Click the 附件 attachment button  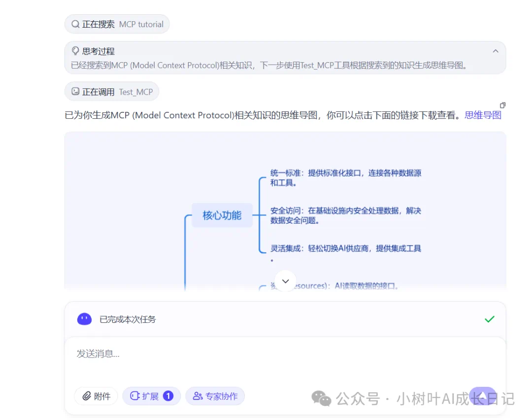click(97, 396)
